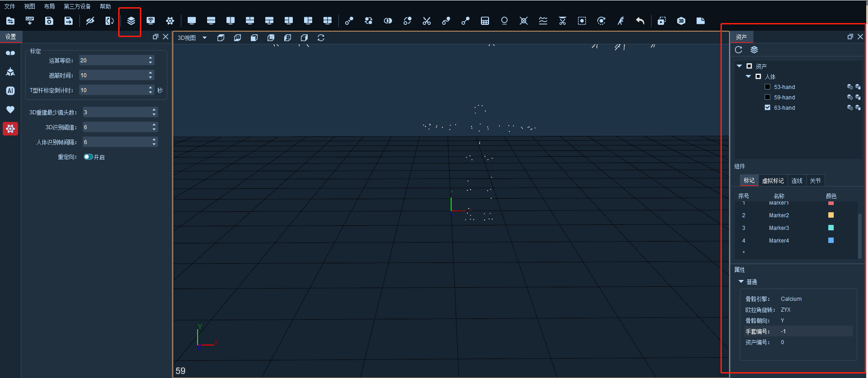Switch to the 关节 tab
This screenshot has width=868, height=378.
815,181
